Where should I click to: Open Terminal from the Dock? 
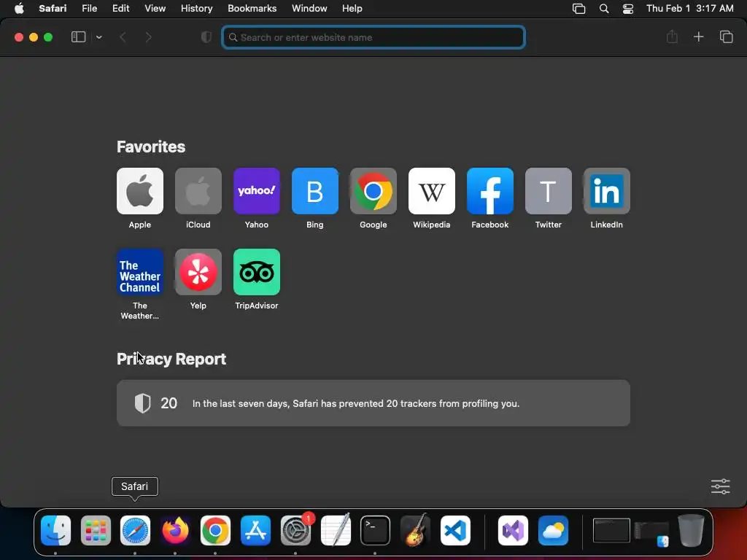pos(376,530)
